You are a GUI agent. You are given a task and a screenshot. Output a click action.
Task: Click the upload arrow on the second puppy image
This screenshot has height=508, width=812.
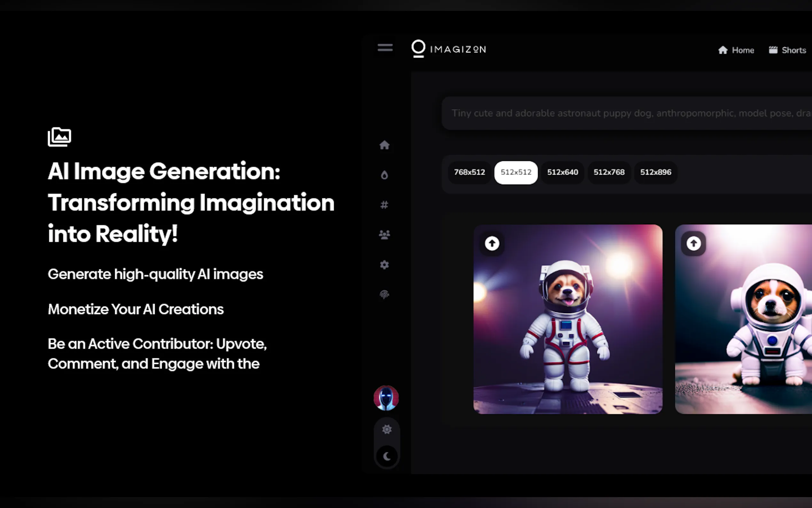[693, 243]
